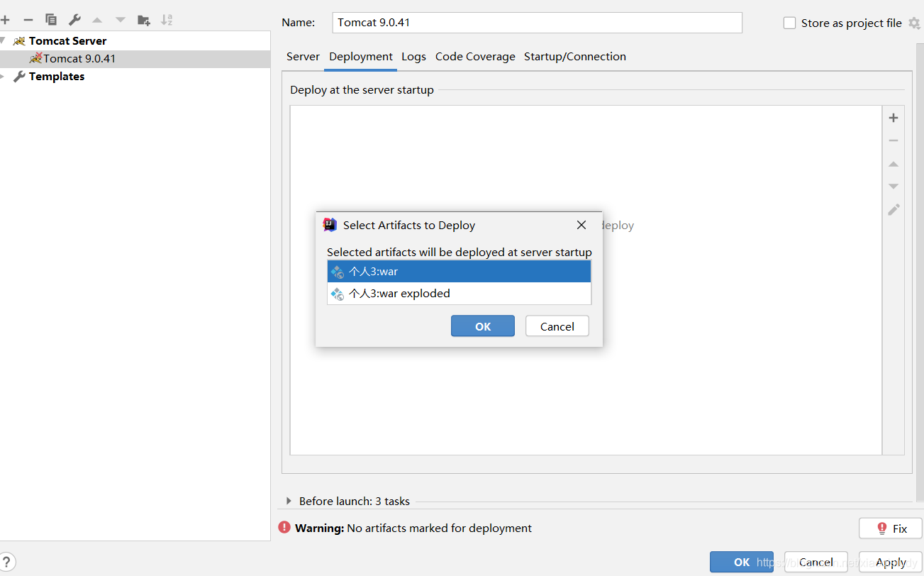Move configuration down arrow in left toolbar

pos(121,20)
